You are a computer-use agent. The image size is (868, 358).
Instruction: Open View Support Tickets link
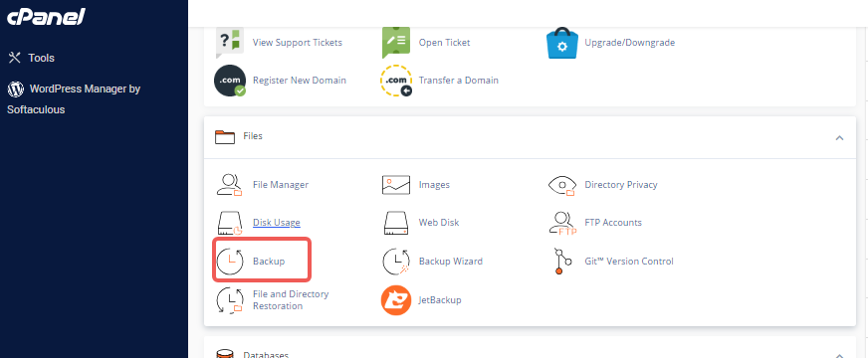(x=298, y=42)
